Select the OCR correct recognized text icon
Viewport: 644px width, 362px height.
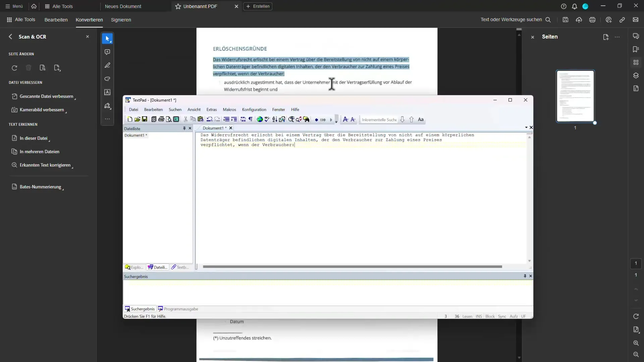click(x=14, y=165)
